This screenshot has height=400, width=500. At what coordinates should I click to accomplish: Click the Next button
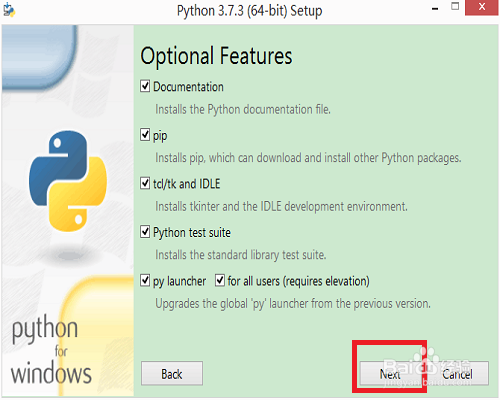(390, 374)
